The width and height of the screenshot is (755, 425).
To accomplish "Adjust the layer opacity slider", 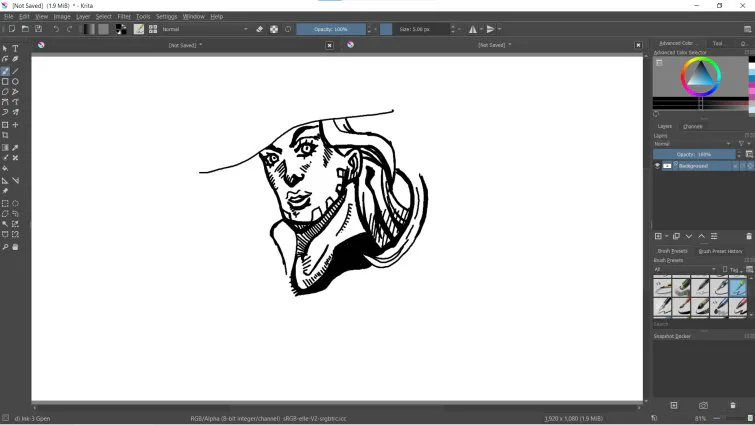I will [x=694, y=155].
